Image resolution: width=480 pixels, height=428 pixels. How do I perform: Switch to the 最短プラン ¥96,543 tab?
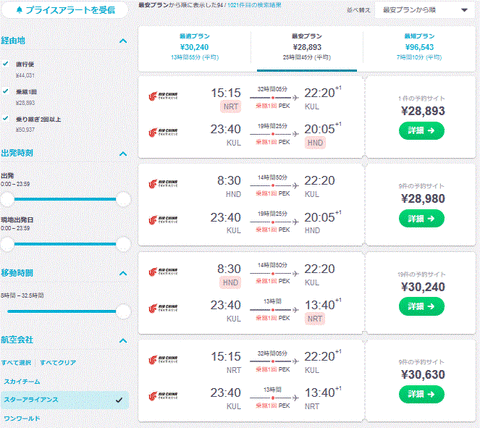[419, 47]
